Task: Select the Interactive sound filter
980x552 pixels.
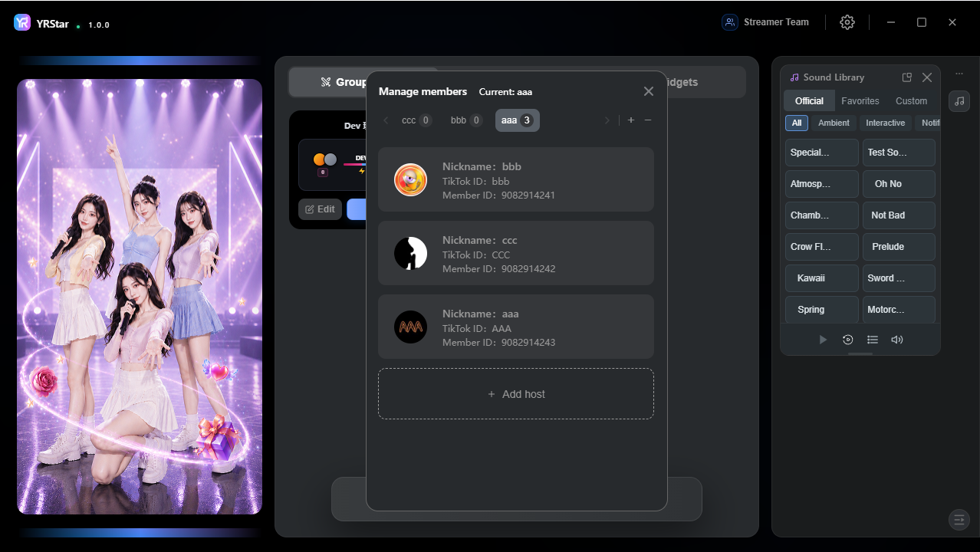Action: tap(886, 123)
